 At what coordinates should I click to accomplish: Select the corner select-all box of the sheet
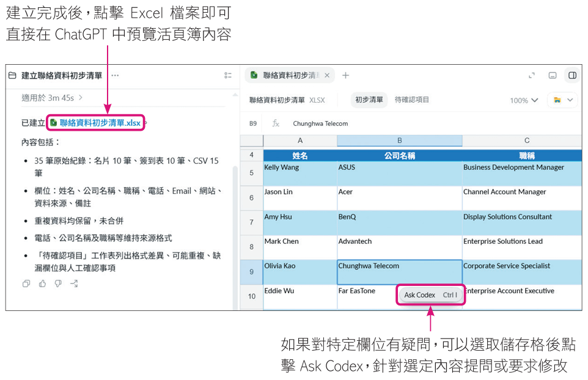(252, 141)
